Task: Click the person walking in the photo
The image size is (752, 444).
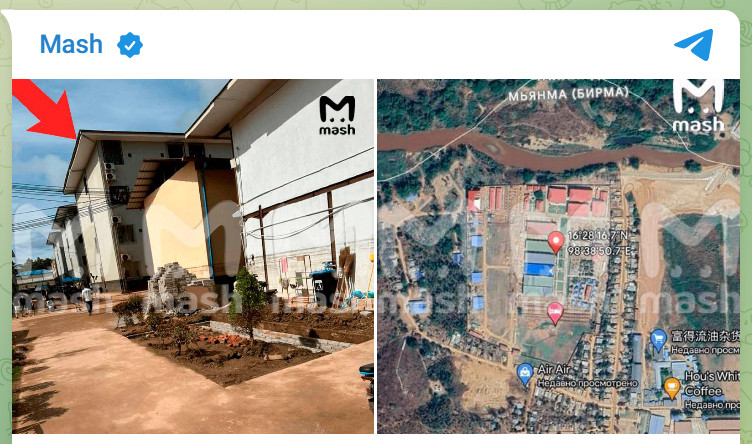Action: click(87, 298)
